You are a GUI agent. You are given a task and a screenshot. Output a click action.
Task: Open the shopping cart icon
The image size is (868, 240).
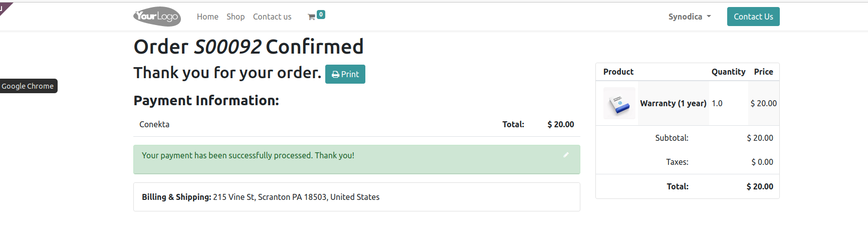[311, 17]
